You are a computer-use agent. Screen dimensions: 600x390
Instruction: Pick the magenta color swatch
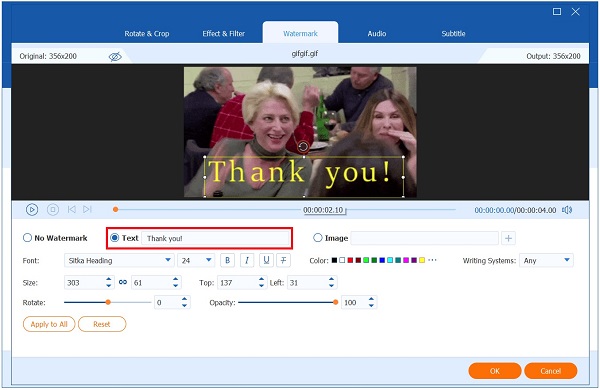tap(406, 260)
